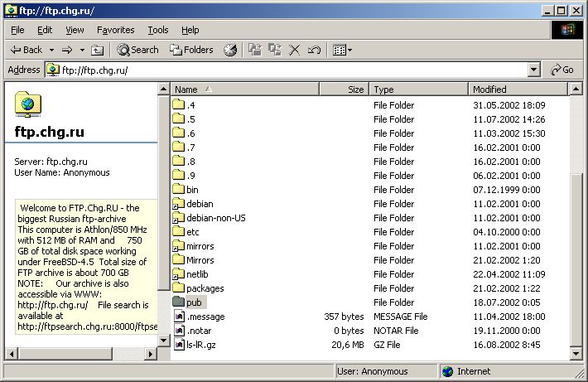
Task: Show the History pane
Action: (x=230, y=50)
